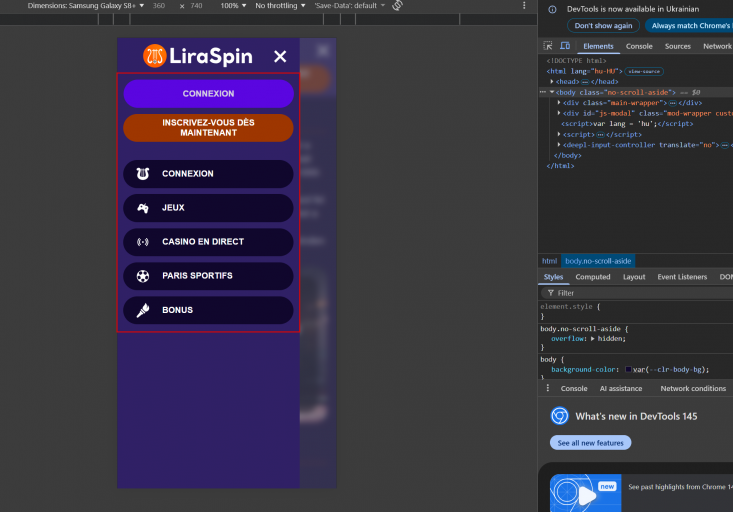Screen dimensions: 733x512
Task: Open PARIS SPORTIFS menu item
Action: (x=208, y=276)
